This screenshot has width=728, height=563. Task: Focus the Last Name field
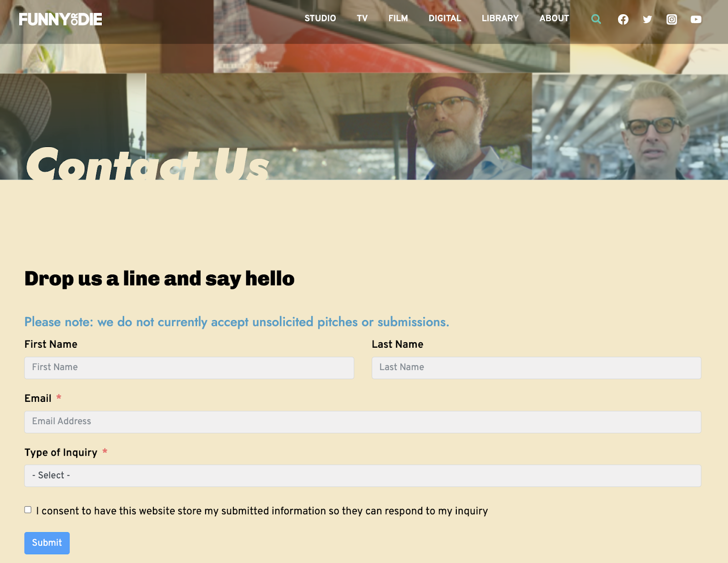click(x=536, y=368)
